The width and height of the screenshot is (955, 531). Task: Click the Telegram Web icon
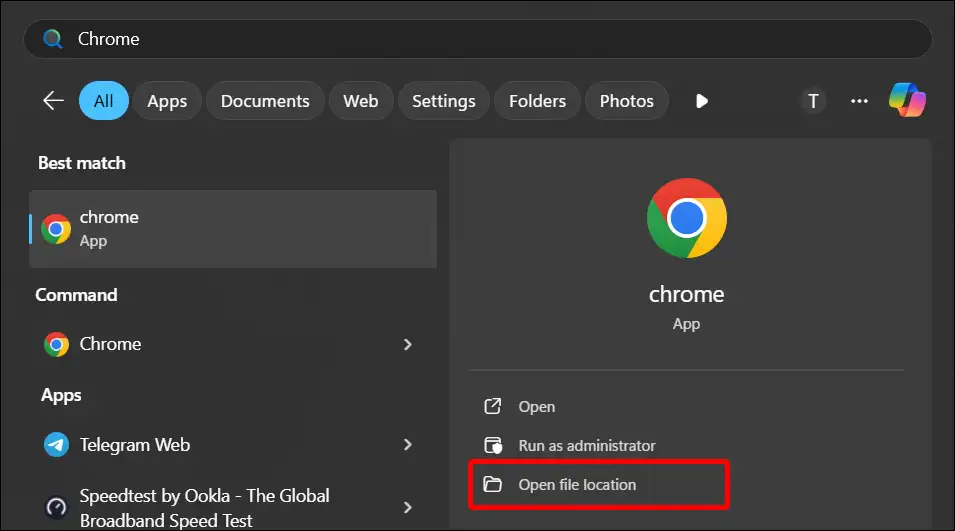point(56,445)
